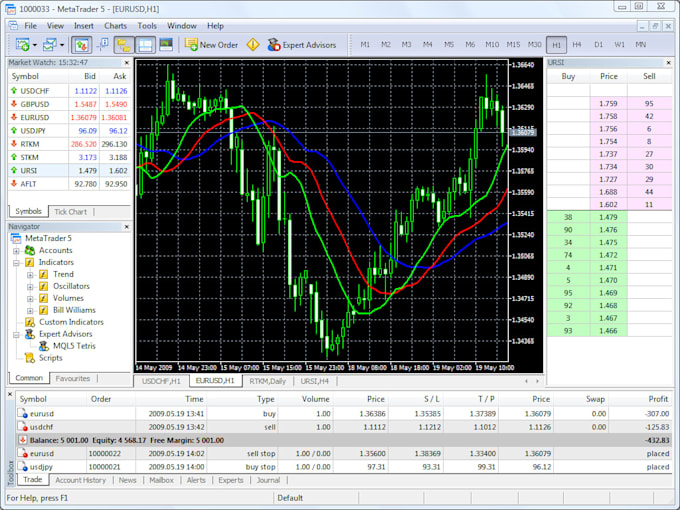Click the Strategy Tester icon
The height and width of the screenshot is (510, 680).
pyautogui.click(x=166, y=44)
